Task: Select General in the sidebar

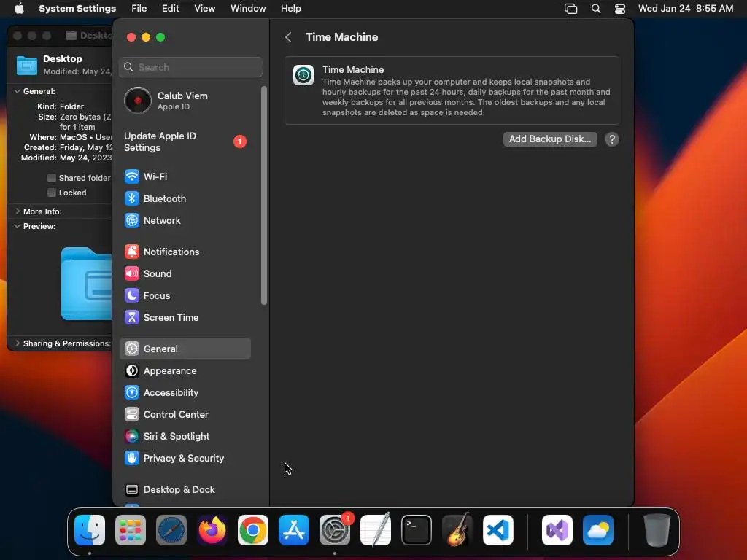Action: [x=185, y=349]
